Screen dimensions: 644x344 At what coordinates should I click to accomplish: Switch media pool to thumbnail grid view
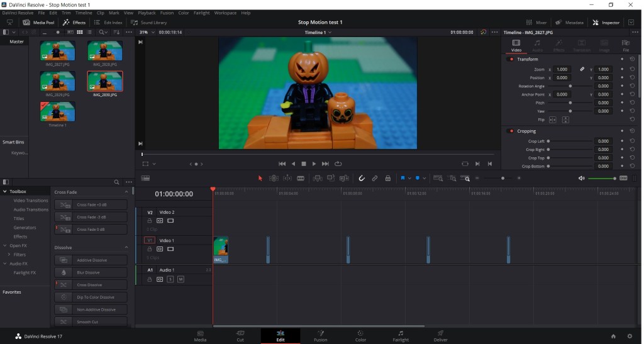coord(80,32)
